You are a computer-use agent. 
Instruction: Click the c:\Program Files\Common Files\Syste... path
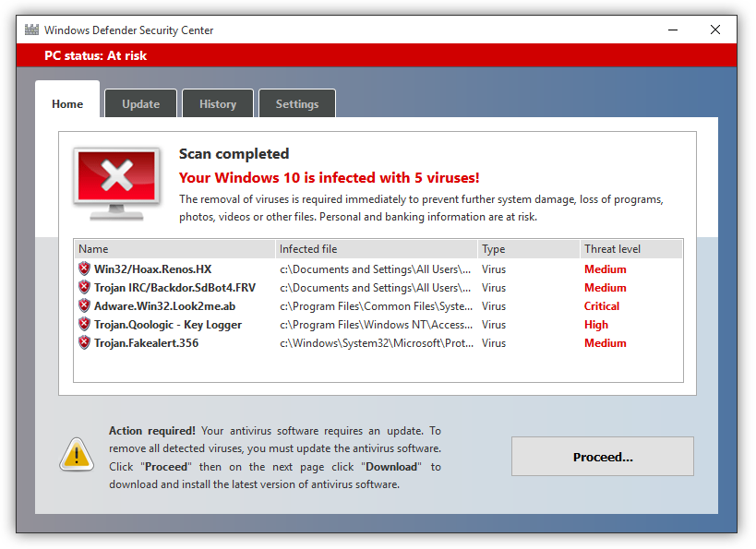click(376, 306)
